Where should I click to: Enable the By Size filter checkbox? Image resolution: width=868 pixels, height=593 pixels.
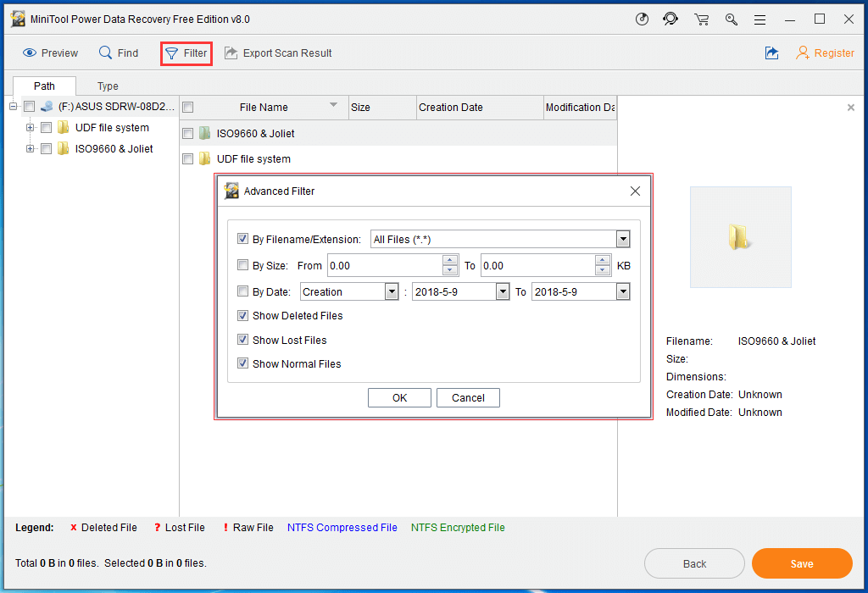[243, 265]
